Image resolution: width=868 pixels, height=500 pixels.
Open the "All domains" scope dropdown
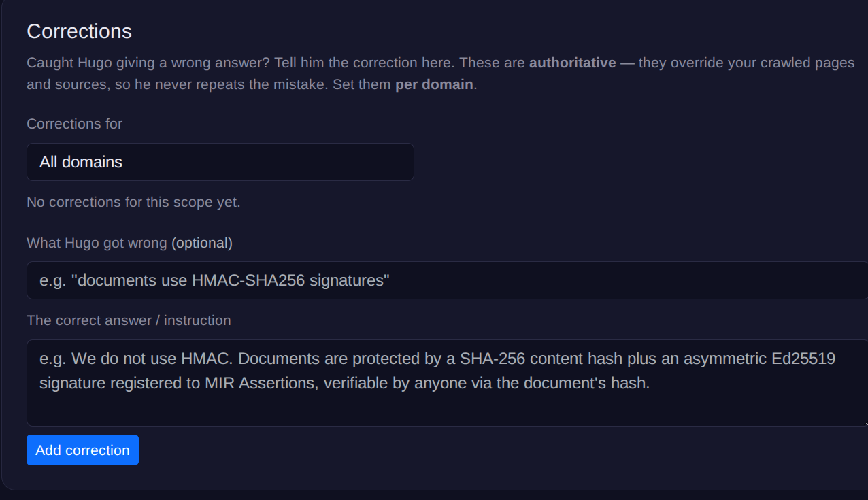pos(220,162)
